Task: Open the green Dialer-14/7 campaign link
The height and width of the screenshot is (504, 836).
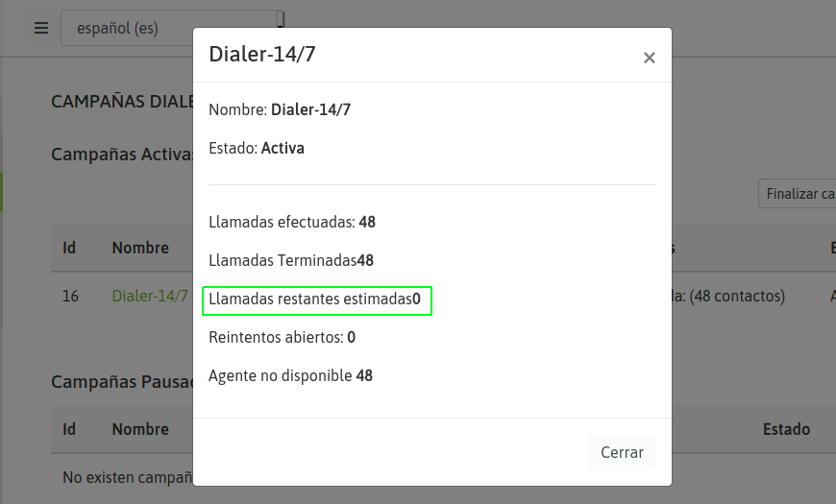Action: click(x=150, y=296)
